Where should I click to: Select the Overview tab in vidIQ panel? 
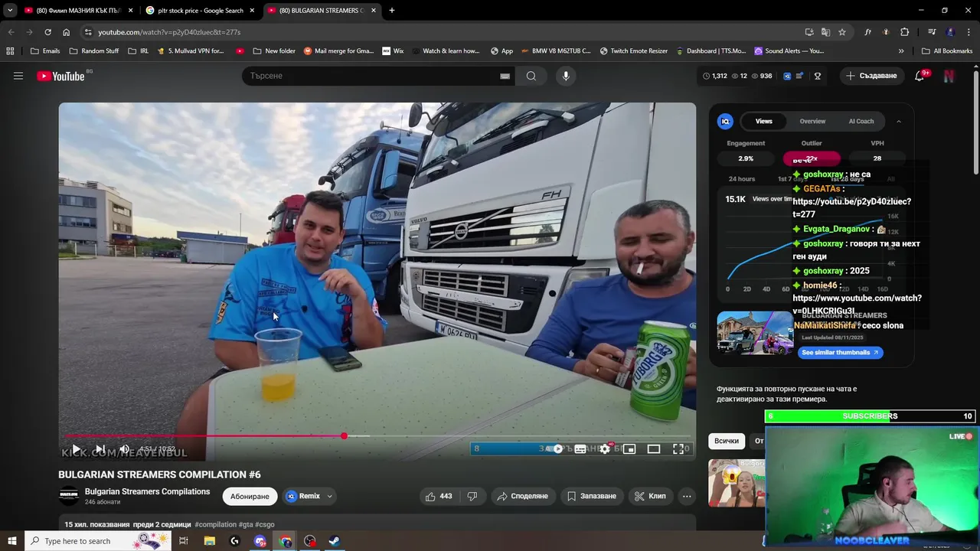pos(812,121)
